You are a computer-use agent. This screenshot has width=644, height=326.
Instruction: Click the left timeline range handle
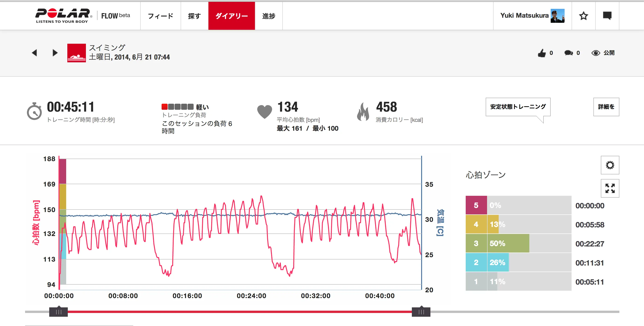click(x=59, y=312)
